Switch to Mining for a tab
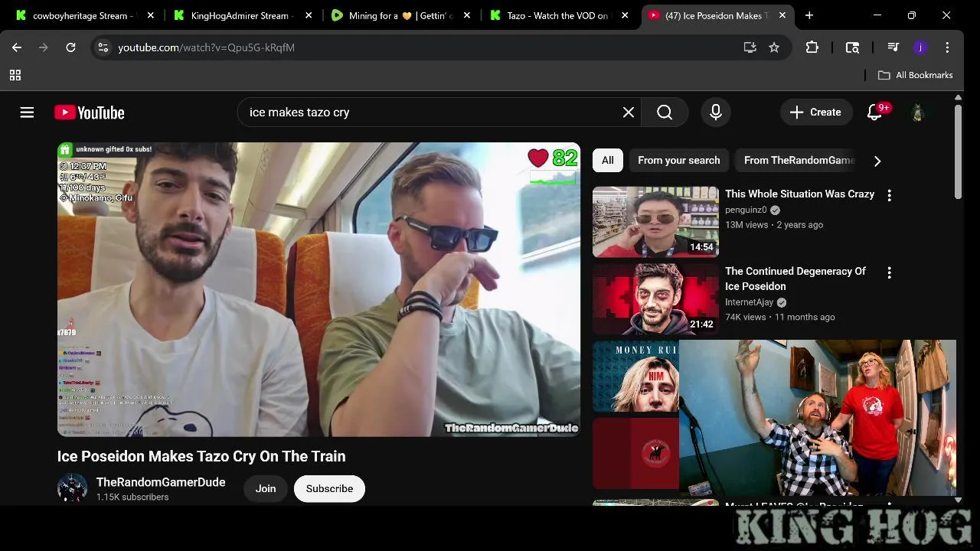Screen dimensions: 980x551 point(398,15)
